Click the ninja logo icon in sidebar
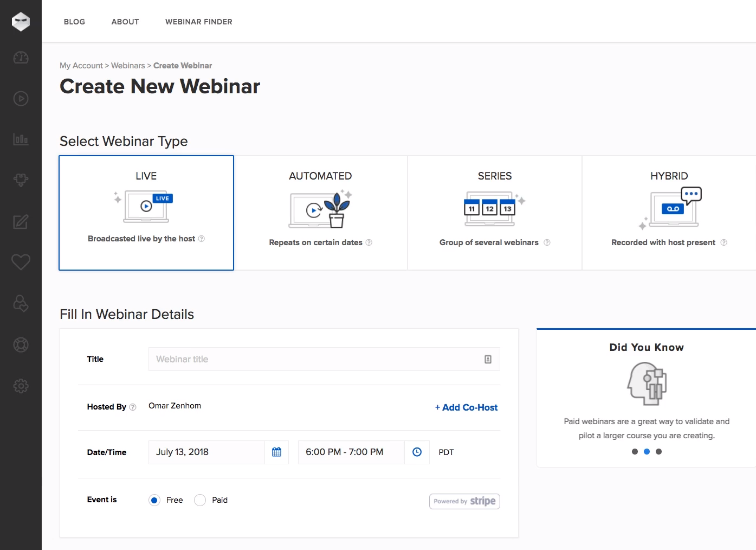756x550 pixels. [21, 22]
